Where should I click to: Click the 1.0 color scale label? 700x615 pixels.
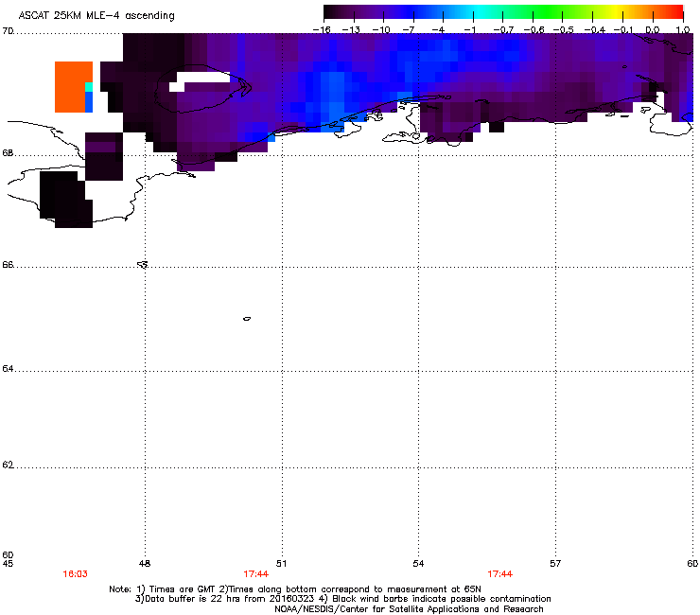683,30
